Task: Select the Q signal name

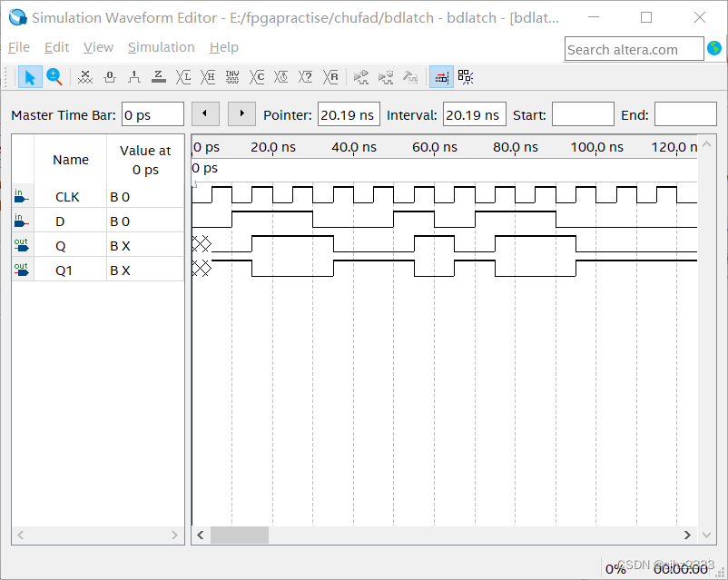Action: (x=60, y=246)
